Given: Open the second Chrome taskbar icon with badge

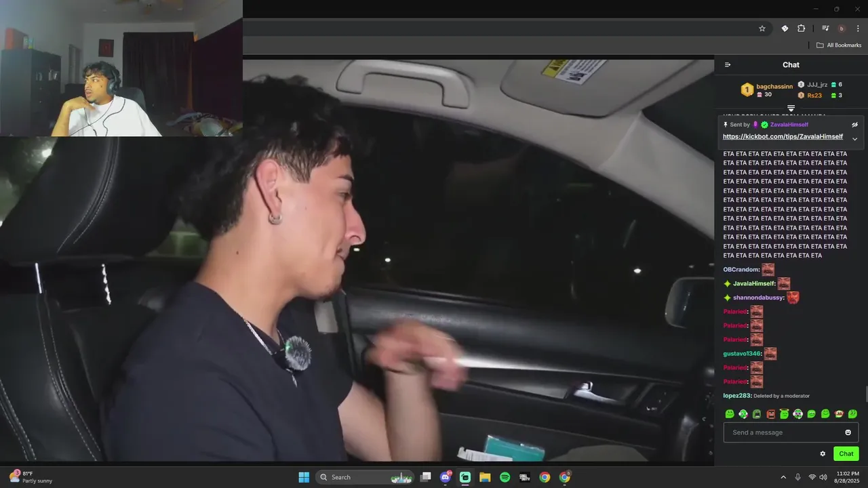Looking at the screenshot, I should click(x=564, y=477).
